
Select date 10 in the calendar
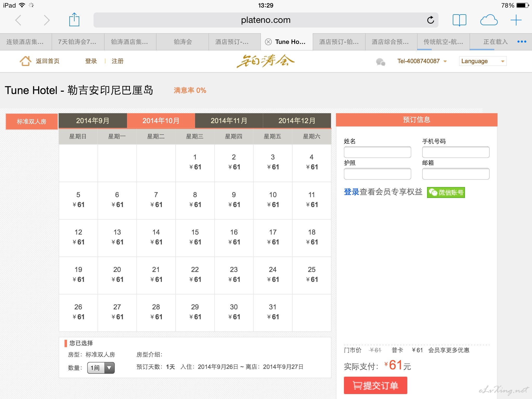[273, 200]
